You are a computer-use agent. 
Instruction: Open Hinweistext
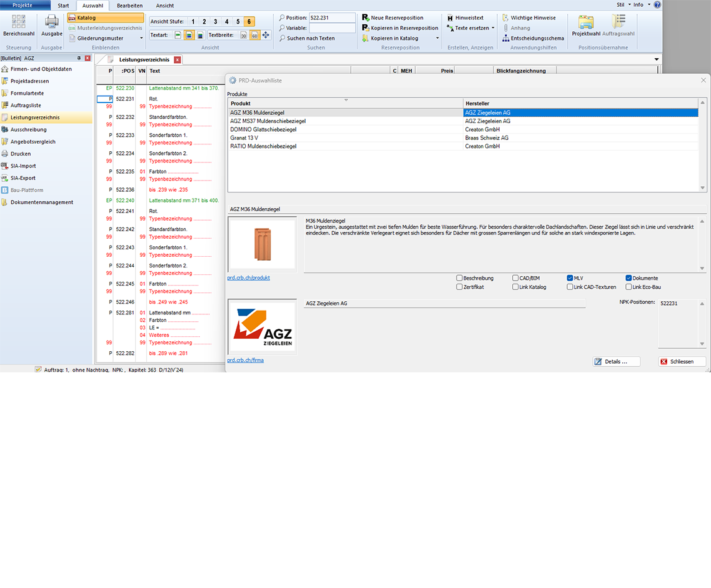click(465, 17)
